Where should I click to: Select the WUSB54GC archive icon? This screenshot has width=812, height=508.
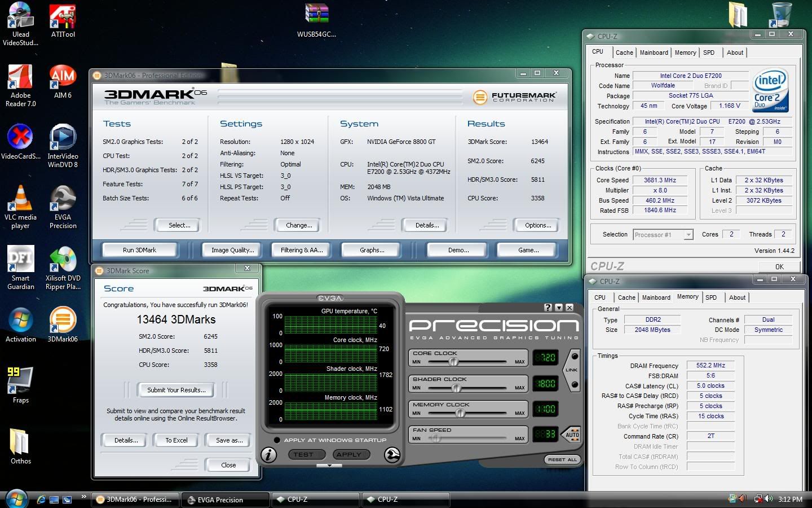(316, 20)
